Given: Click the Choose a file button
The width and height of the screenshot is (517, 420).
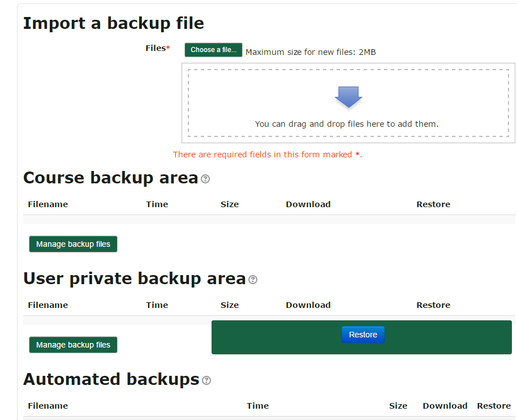Looking at the screenshot, I should coord(213,50).
